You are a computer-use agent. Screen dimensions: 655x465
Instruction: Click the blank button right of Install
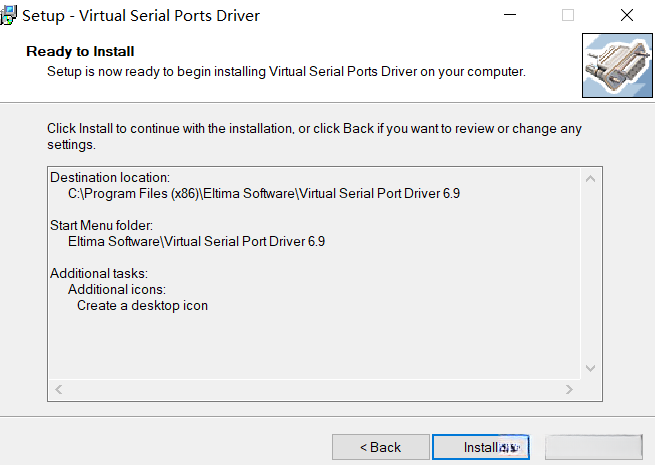pos(594,447)
